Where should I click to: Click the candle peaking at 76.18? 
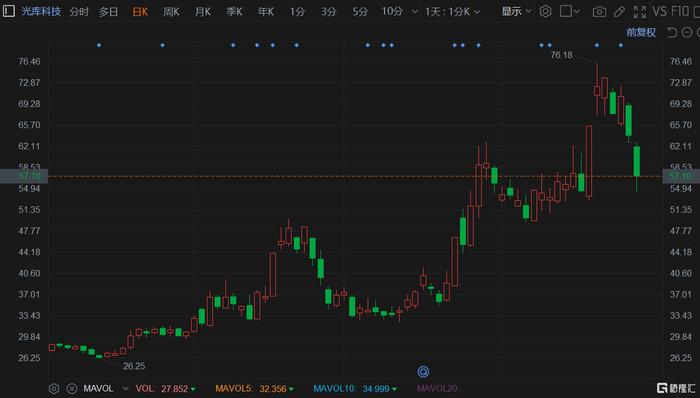(597, 91)
